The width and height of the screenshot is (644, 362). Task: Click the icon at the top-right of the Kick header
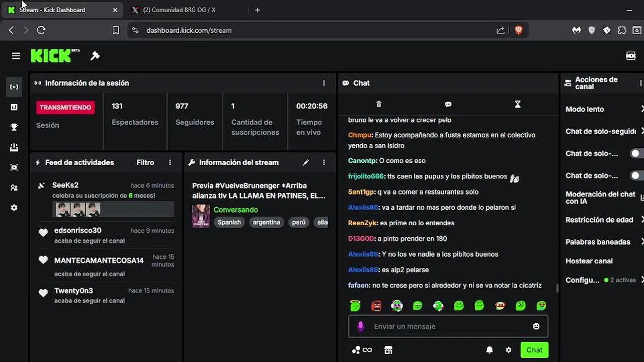point(631,56)
